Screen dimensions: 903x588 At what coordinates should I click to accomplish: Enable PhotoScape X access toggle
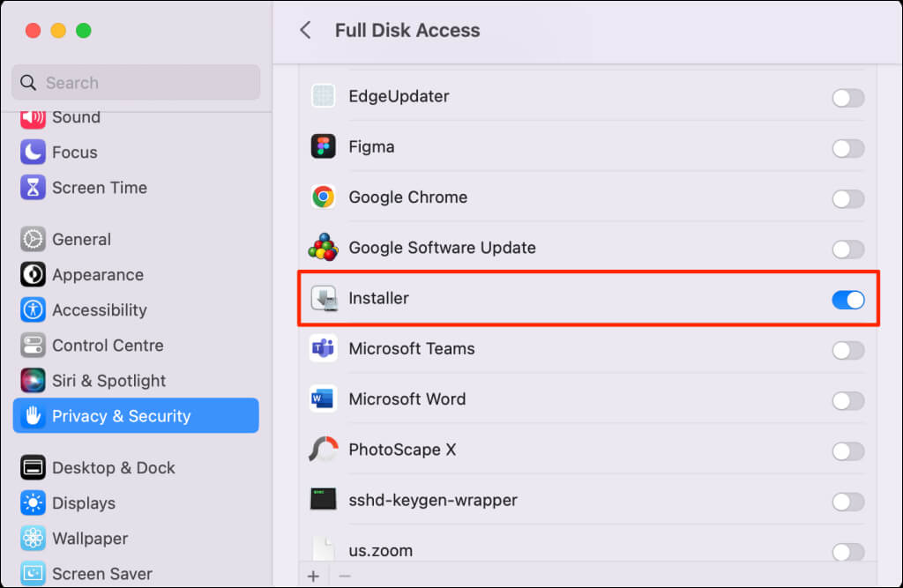coord(847,451)
